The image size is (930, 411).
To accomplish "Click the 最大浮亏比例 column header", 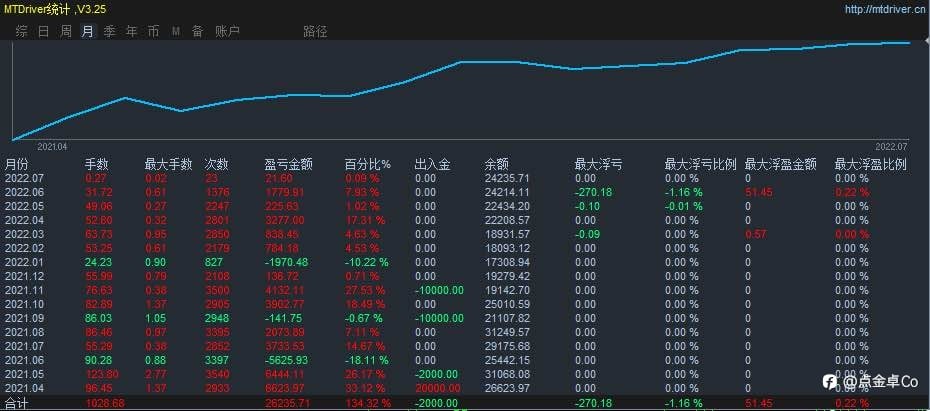I will click(x=700, y=164).
